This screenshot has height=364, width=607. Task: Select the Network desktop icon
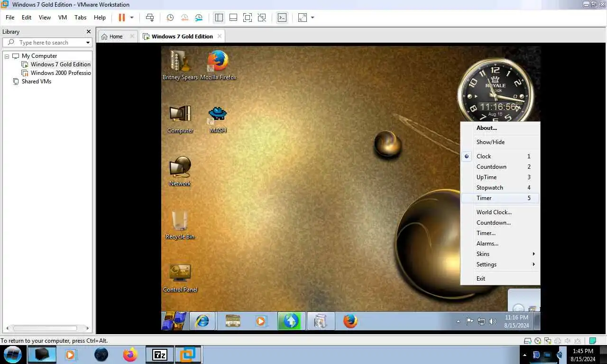pos(180,172)
